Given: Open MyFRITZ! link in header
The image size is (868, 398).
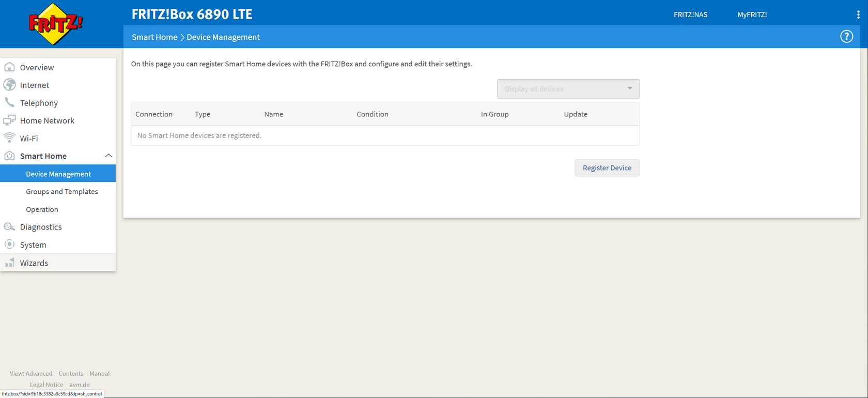Looking at the screenshot, I should coord(752,14).
